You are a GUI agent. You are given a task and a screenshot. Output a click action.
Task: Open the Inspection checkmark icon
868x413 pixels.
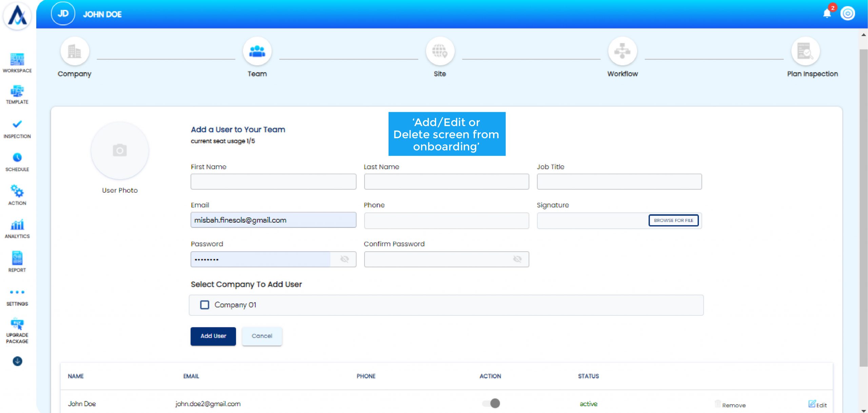pos(17,124)
